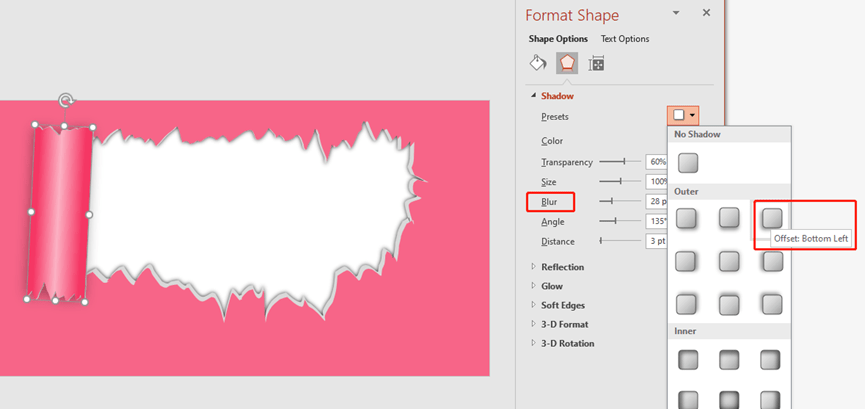This screenshot has width=865, height=409.
Task: Apply the Offset: Bottom Left shadow preset
Action: [772, 218]
